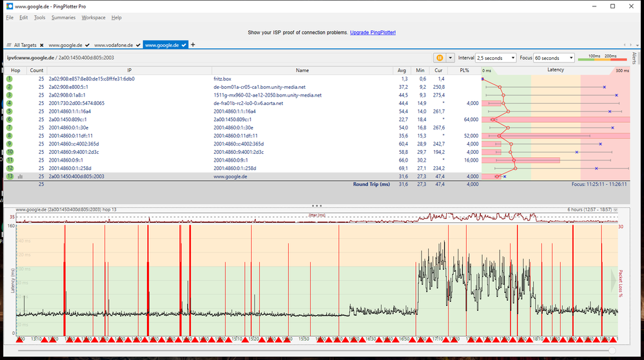Open the Tools menu
Screen dimensions: 644x360
(x=39, y=17)
